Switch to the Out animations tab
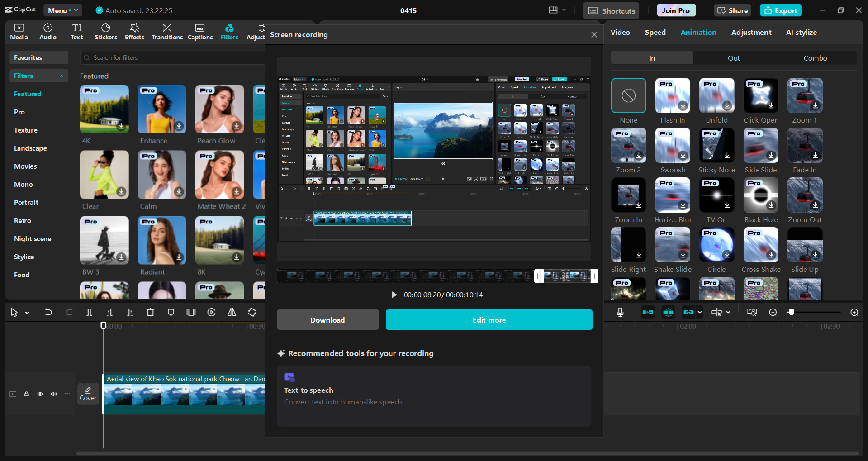 pyautogui.click(x=734, y=58)
